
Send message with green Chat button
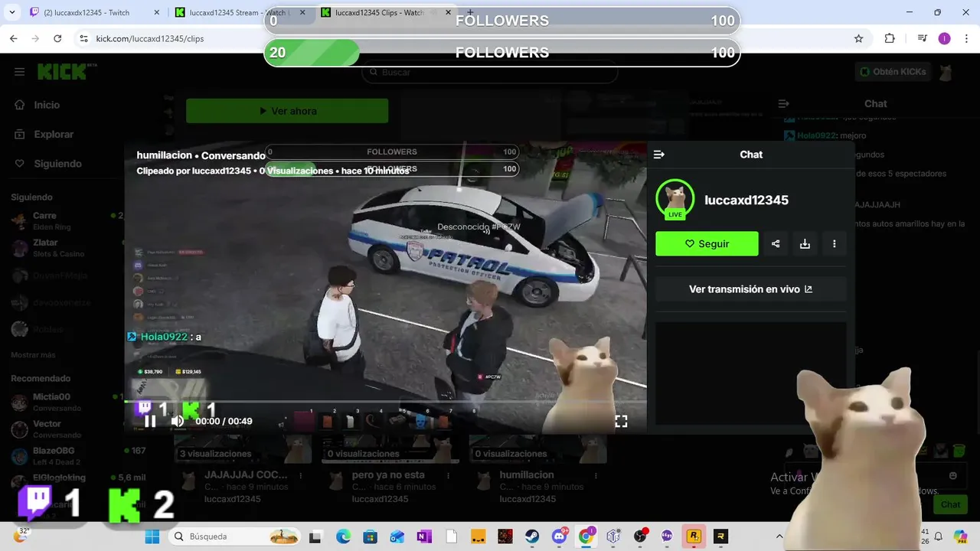pyautogui.click(x=950, y=504)
